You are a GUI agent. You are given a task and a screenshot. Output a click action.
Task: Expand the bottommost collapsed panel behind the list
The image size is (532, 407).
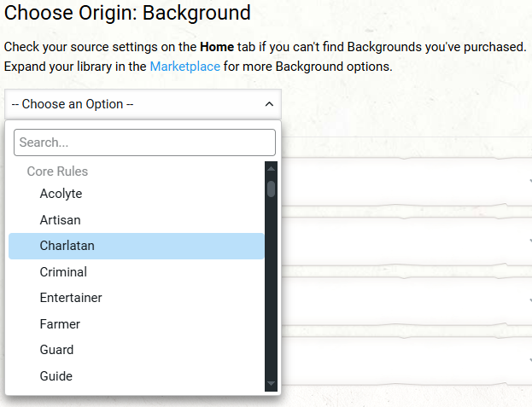529,354
